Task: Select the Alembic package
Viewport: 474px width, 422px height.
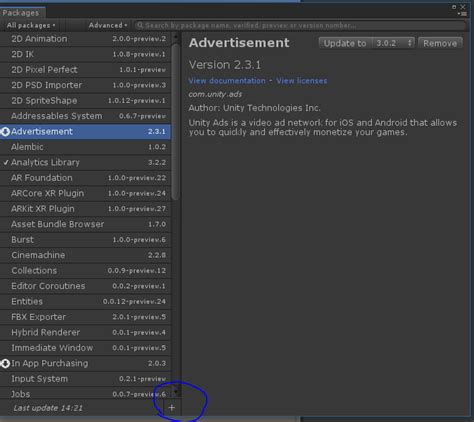Action: click(x=85, y=147)
